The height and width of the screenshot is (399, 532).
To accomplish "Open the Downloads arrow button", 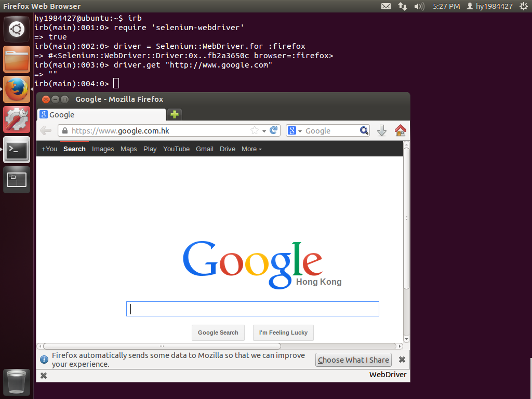I will tap(382, 130).
